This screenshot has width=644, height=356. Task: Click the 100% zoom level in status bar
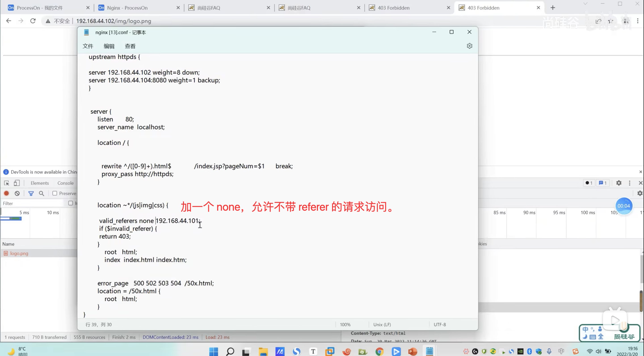pos(345,324)
